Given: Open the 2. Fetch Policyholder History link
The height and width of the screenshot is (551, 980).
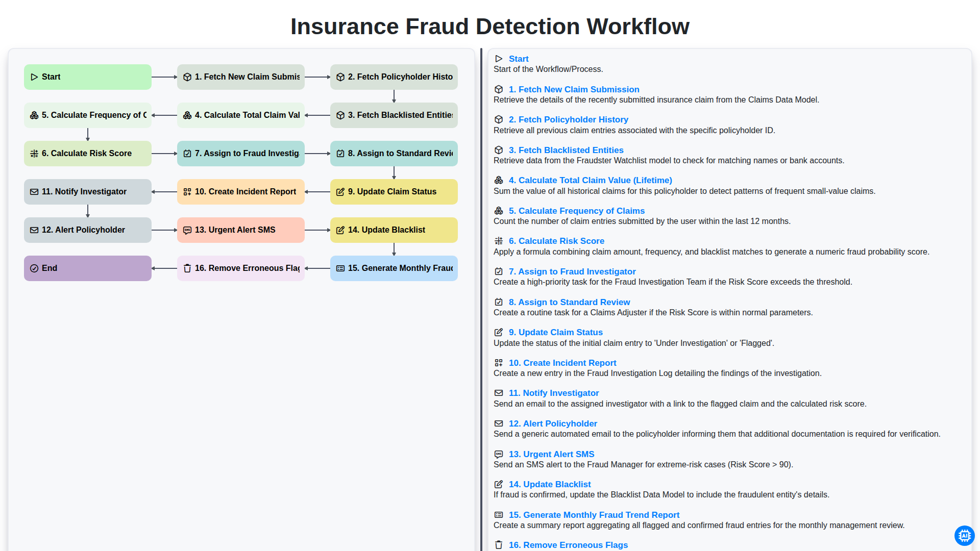Looking at the screenshot, I should click(x=568, y=119).
